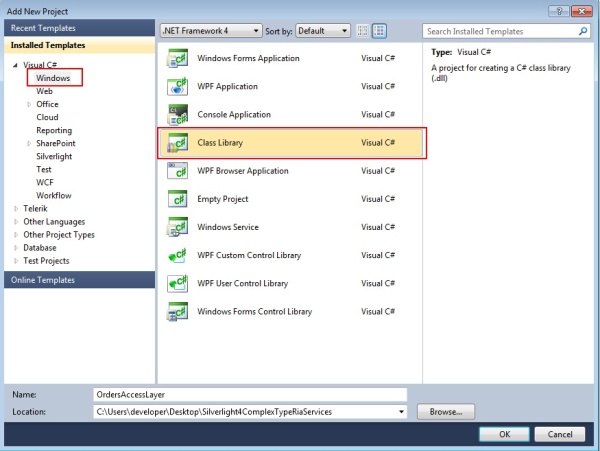Select the Reporting category

pyautogui.click(x=54, y=130)
